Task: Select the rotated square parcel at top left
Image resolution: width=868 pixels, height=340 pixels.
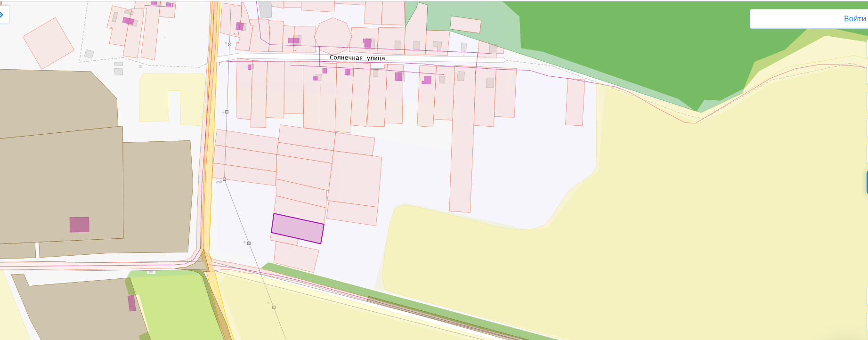Action: (x=49, y=43)
